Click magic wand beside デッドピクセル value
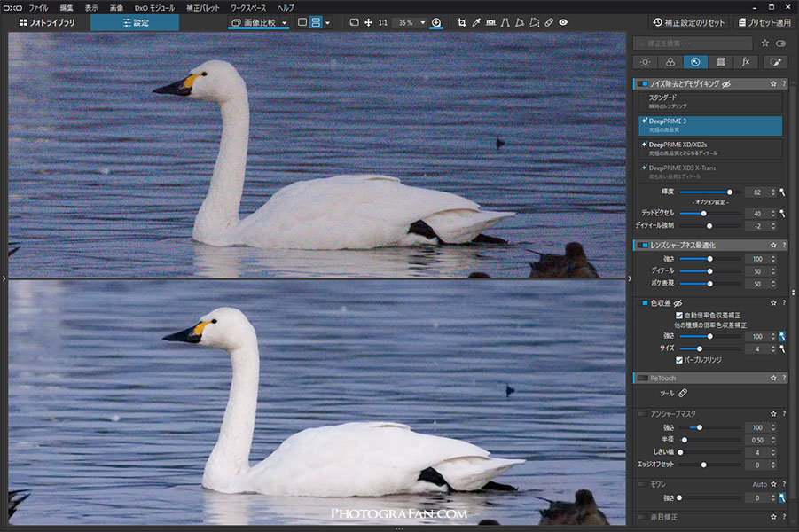 pyautogui.click(x=782, y=214)
